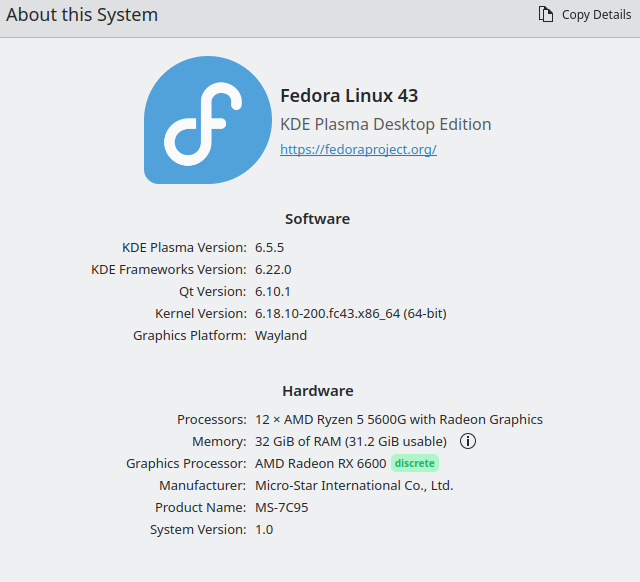The image size is (640, 582).
Task: Click the Copy Details clipboard icon
Action: pos(546,14)
